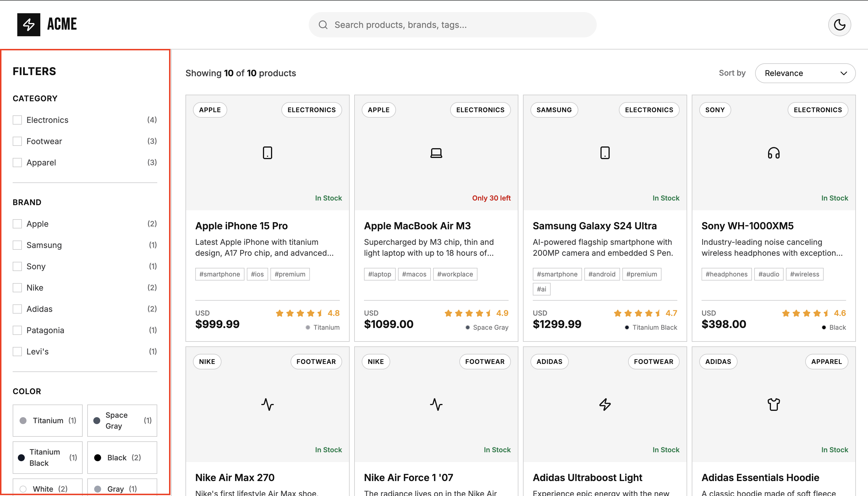Open the Apple iPhone 15 Pro title
The height and width of the screenshot is (496, 868).
pyautogui.click(x=241, y=226)
